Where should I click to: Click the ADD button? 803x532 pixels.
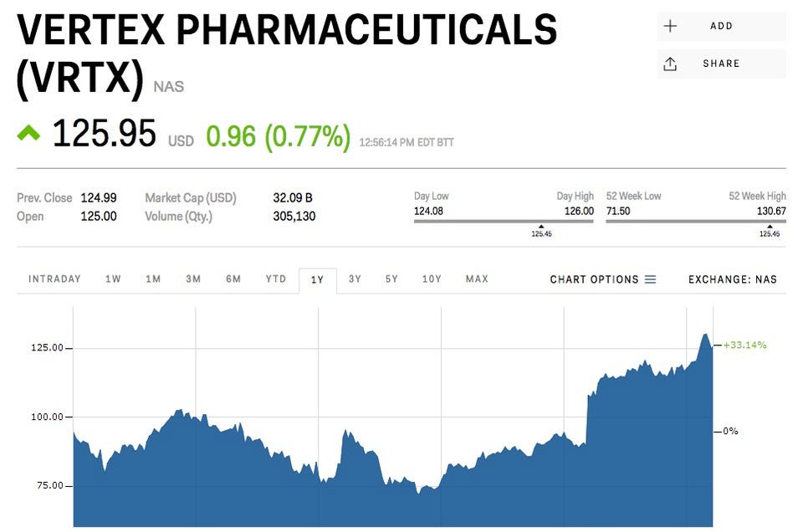722,26
